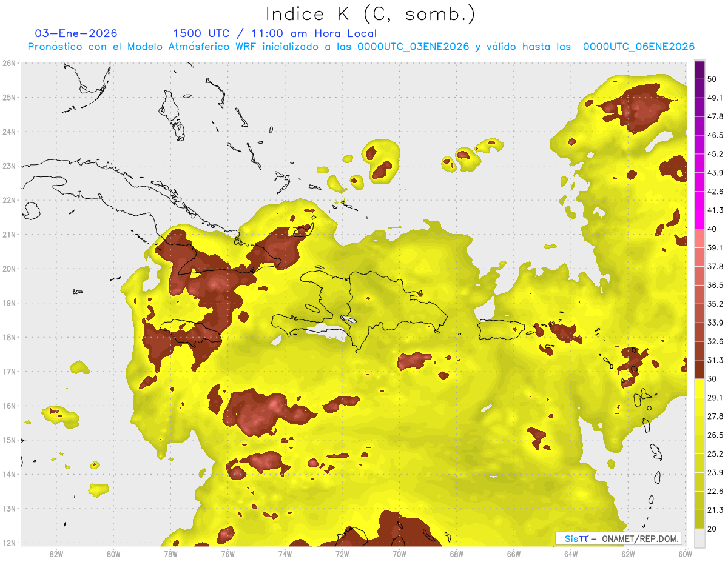Click the latitude label '13N'

(x=9, y=509)
